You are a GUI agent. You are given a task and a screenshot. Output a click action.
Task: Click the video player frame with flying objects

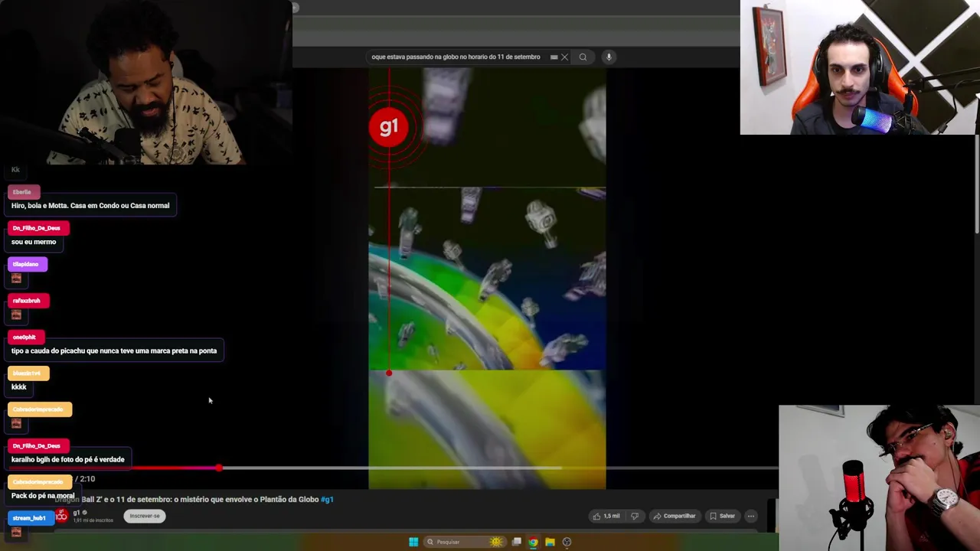(487, 277)
